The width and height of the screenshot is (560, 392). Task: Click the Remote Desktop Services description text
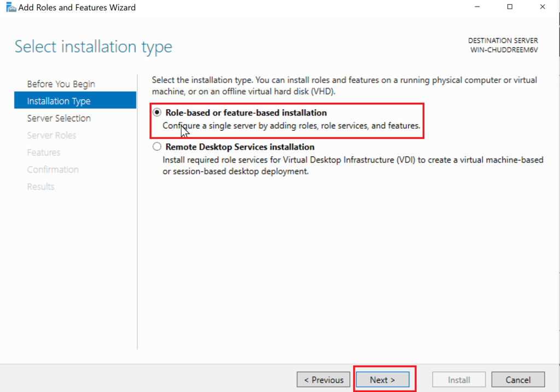[x=353, y=165]
